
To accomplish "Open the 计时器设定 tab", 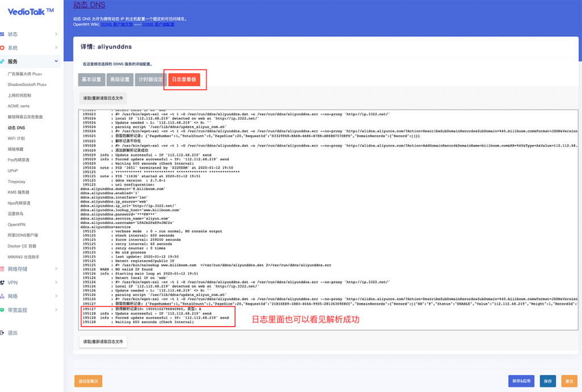I will pyautogui.click(x=151, y=80).
